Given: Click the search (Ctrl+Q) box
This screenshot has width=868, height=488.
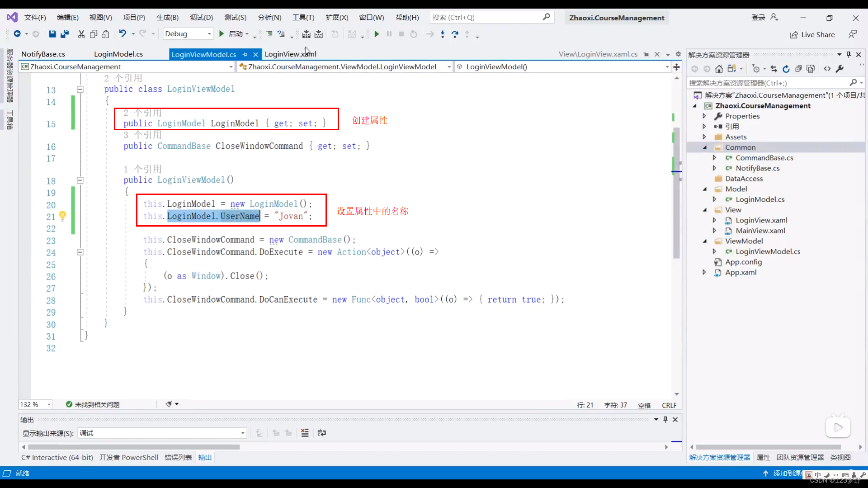Looking at the screenshot, I should click(x=491, y=18).
